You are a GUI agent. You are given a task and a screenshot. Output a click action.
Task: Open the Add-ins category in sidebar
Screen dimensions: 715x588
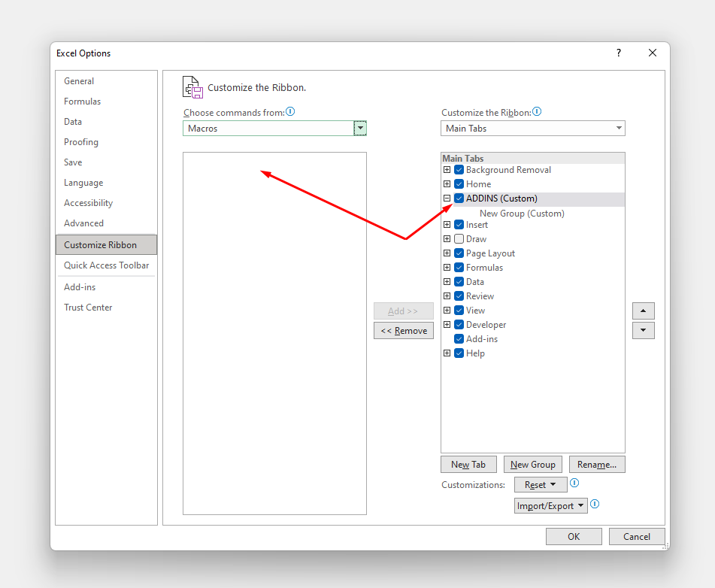[x=106, y=287]
